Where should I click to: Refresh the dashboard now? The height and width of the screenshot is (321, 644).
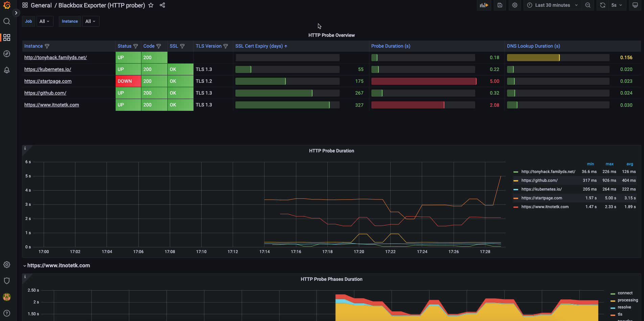coord(603,5)
